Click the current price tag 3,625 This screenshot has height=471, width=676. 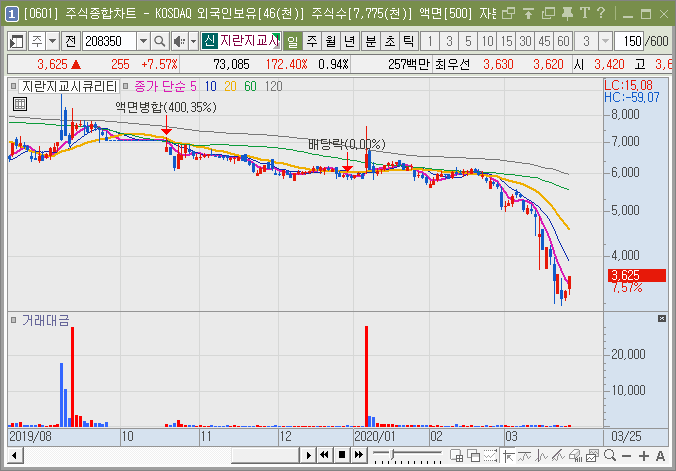point(637,275)
